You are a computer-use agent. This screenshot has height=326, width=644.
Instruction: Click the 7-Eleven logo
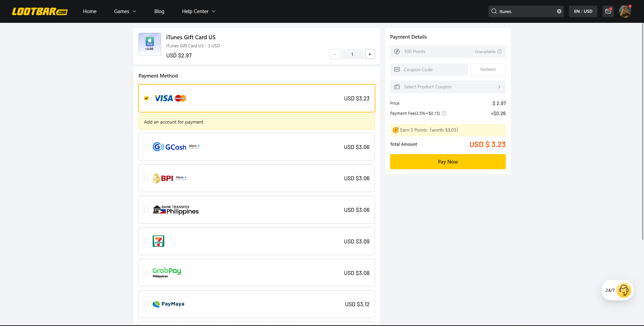point(158,241)
